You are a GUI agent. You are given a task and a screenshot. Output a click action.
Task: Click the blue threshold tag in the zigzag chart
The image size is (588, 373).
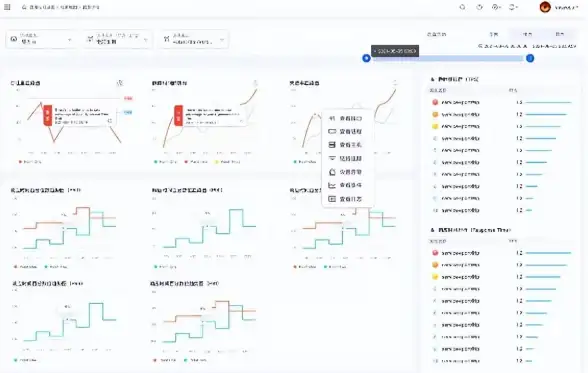click(128, 112)
